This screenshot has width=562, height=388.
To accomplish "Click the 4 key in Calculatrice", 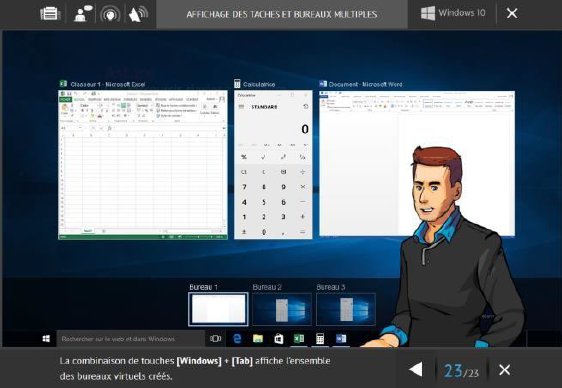I will tap(244, 202).
